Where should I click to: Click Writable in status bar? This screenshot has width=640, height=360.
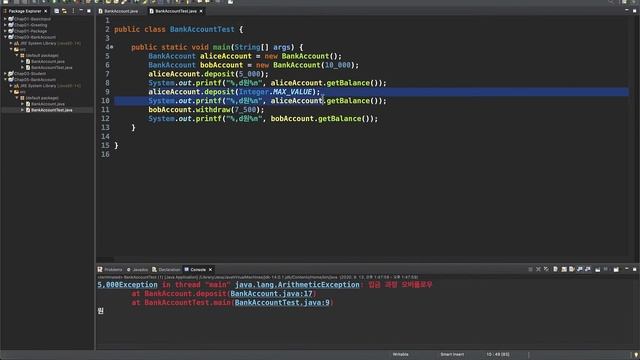click(x=400, y=354)
